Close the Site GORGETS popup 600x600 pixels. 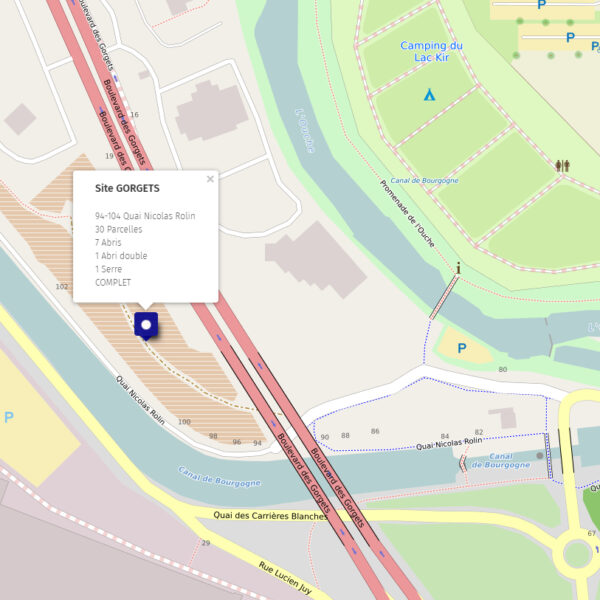point(210,179)
